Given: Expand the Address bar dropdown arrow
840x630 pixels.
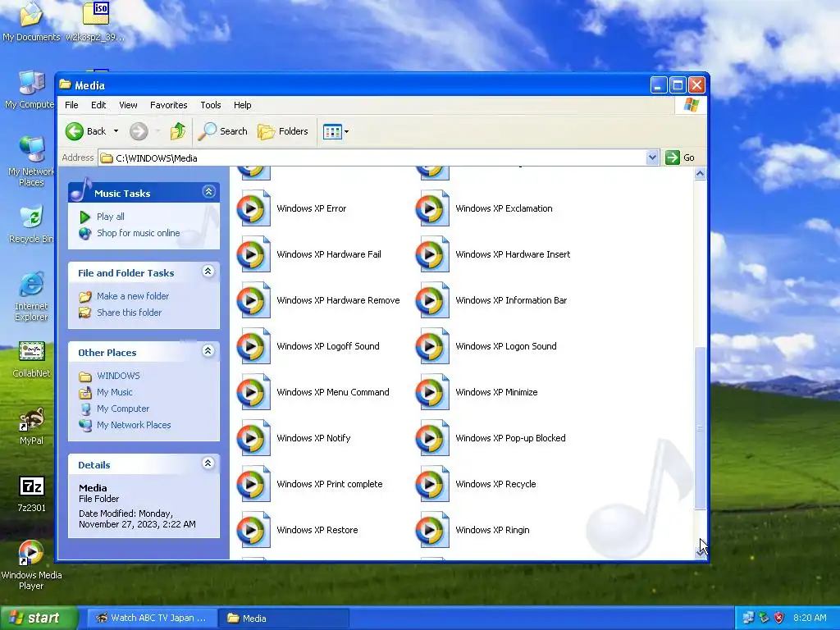Looking at the screenshot, I should pyautogui.click(x=652, y=157).
